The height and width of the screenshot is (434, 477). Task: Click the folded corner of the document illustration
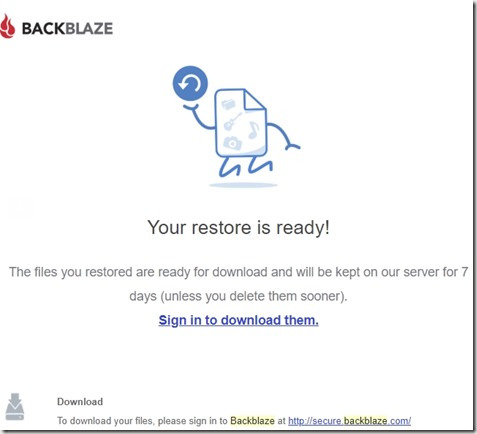click(x=255, y=99)
